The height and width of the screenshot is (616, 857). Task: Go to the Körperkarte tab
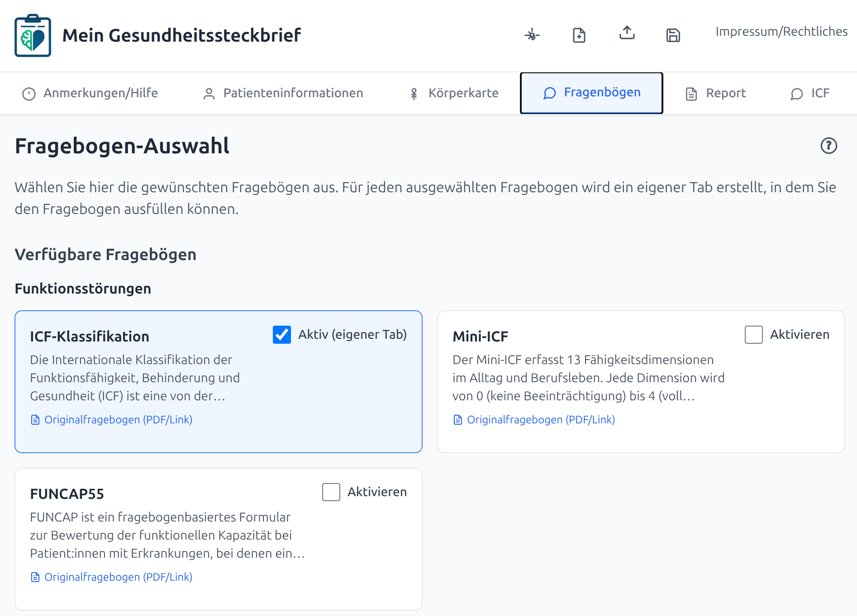pos(454,93)
